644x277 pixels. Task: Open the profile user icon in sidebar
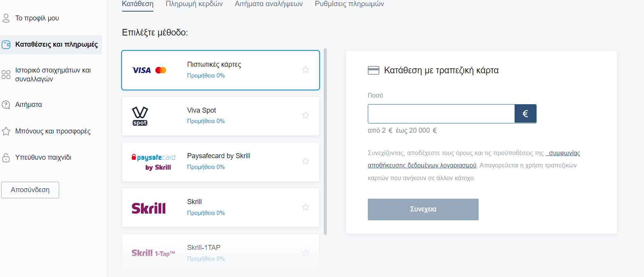(x=6, y=18)
